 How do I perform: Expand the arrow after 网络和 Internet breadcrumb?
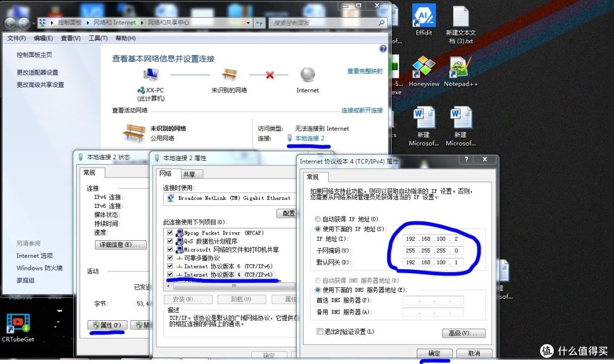click(x=142, y=23)
